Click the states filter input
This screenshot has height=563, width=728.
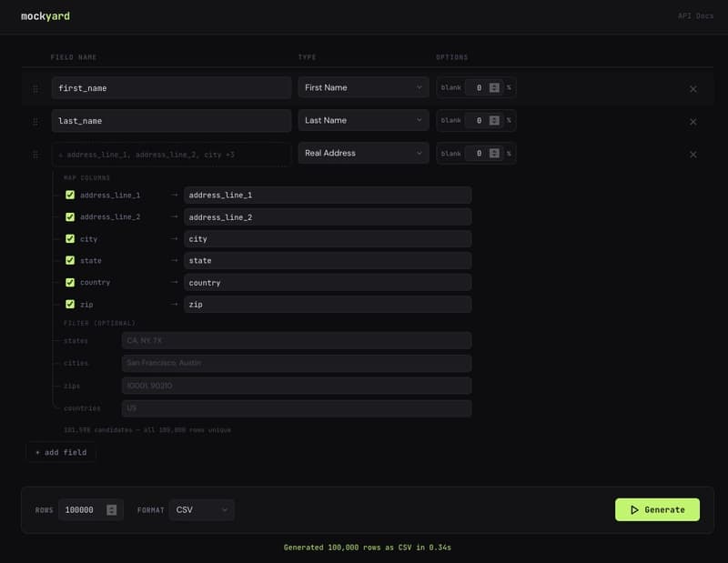click(x=297, y=340)
